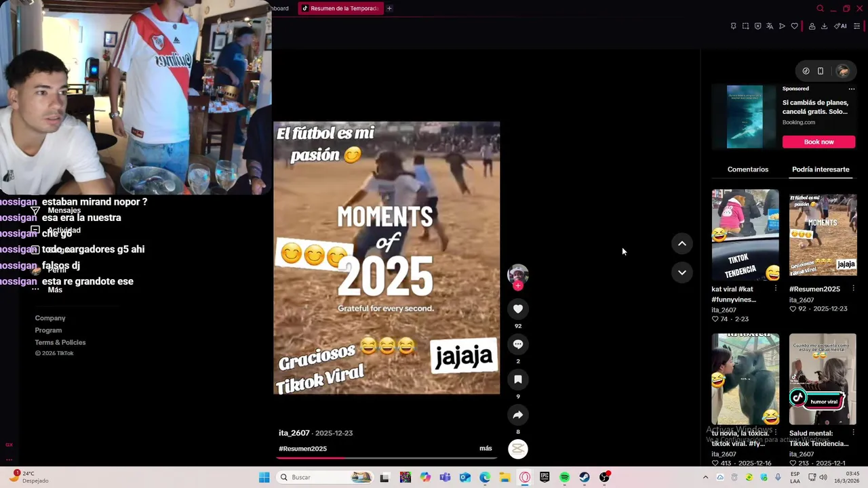Open the kat viral video thumbnail
The image size is (868, 488).
point(745,235)
